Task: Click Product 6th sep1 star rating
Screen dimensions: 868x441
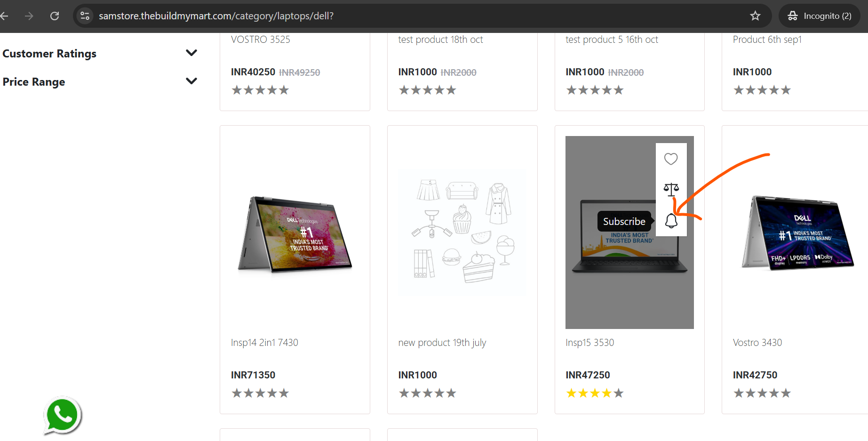Action: (x=762, y=90)
